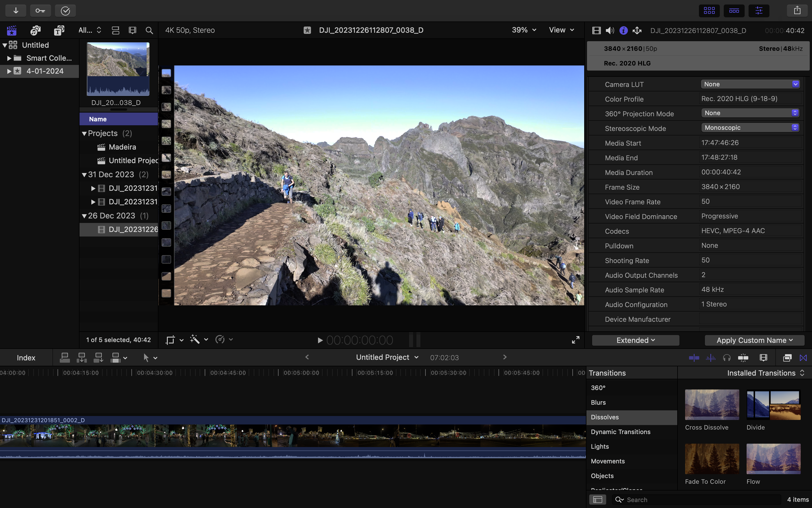Toggle the inspector sliders button

coord(759,11)
